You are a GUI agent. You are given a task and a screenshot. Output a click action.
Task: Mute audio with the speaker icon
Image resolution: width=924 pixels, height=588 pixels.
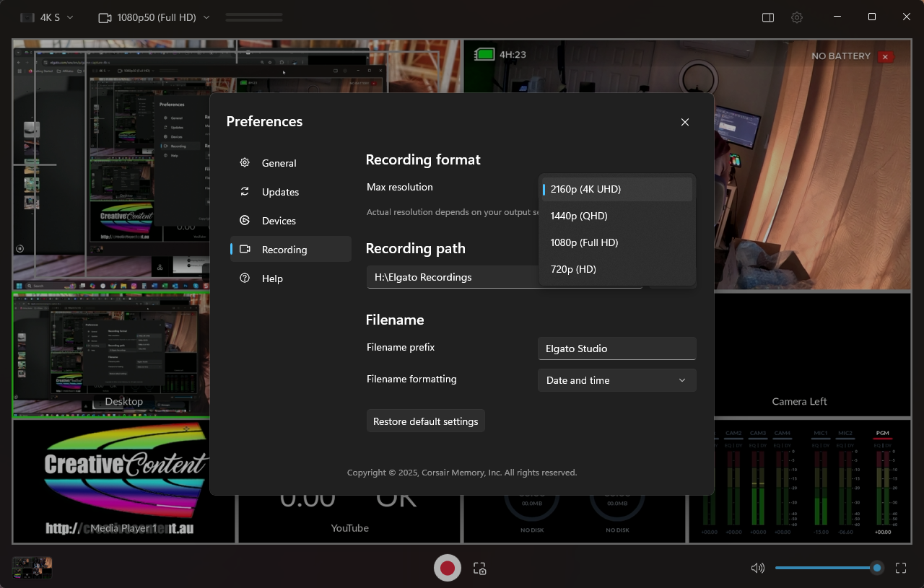click(x=758, y=568)
